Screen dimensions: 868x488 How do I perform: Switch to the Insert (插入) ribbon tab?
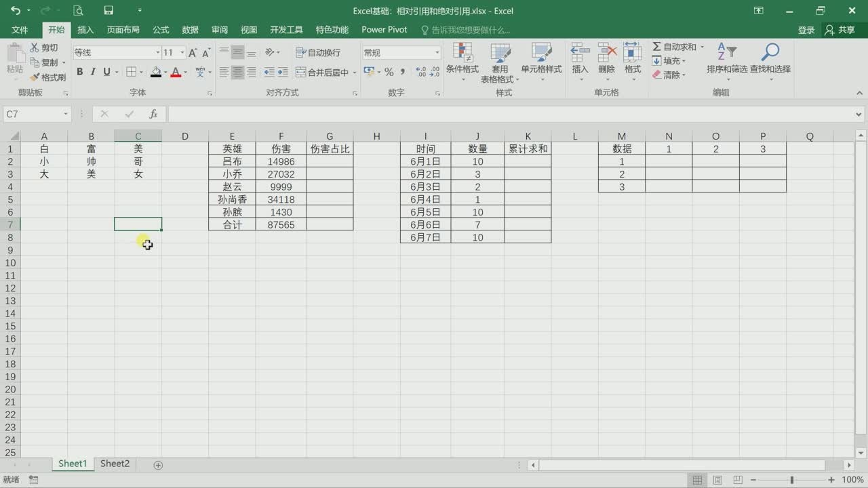click(x=85, y=30)
